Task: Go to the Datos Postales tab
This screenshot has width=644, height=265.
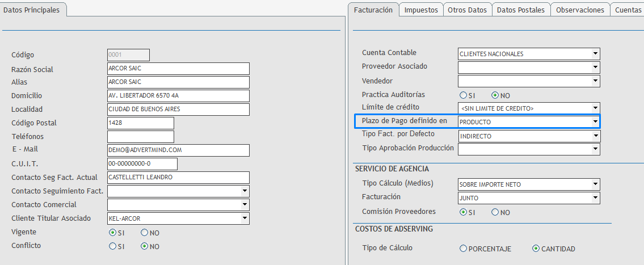Action: point(520,10)
